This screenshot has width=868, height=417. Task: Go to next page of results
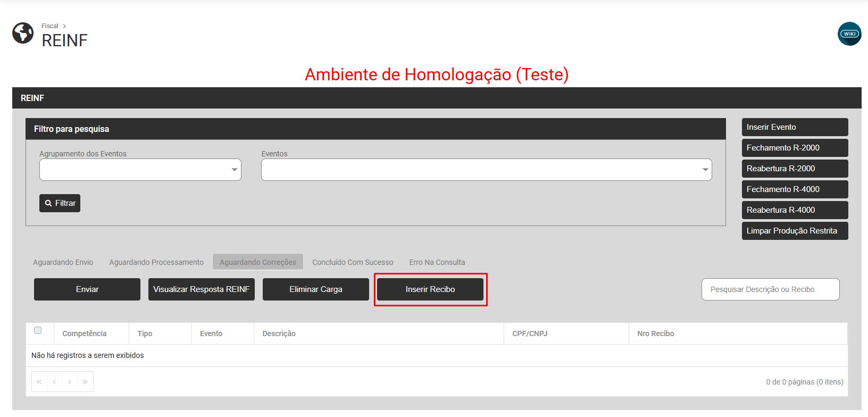click(70, 382)
